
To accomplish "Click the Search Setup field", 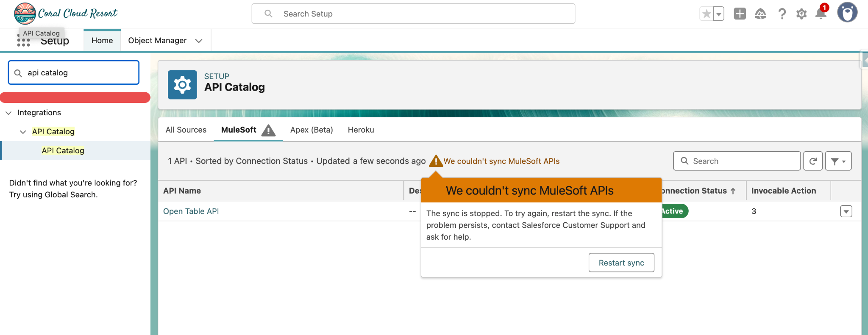I will (413, 14).
